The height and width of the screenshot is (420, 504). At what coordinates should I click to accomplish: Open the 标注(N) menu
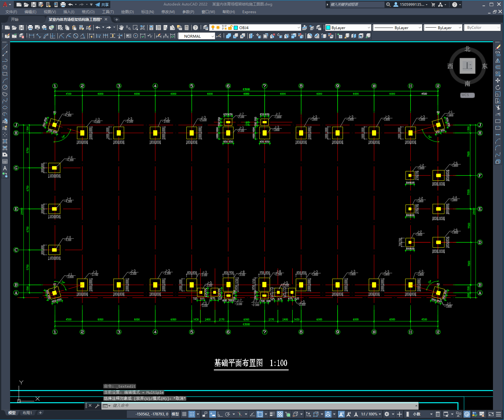pyautogui.click(x=147, y=12)
